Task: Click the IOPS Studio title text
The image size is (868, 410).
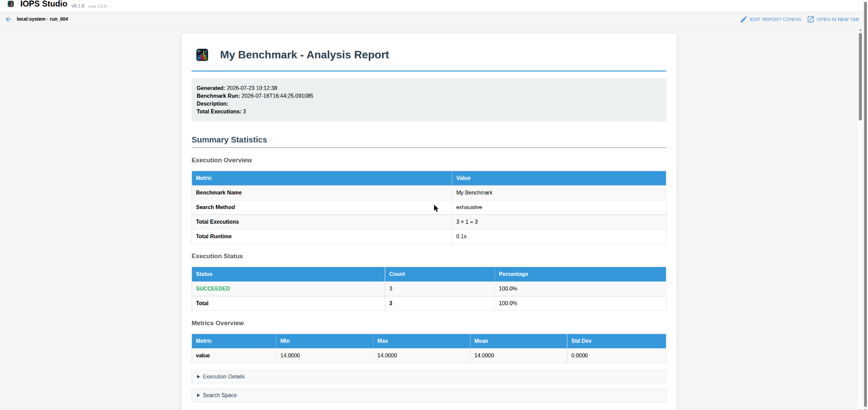Action: [44, 4]
